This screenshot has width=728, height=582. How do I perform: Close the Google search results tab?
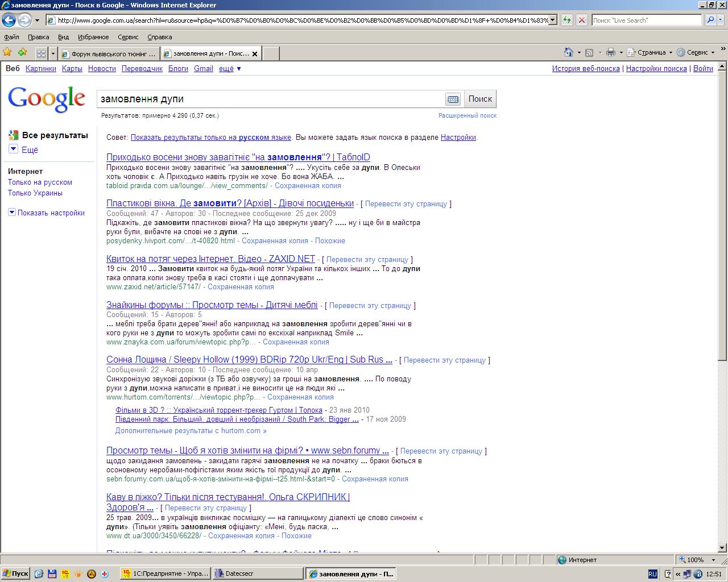pyautogui.click(x=255, y=54)
